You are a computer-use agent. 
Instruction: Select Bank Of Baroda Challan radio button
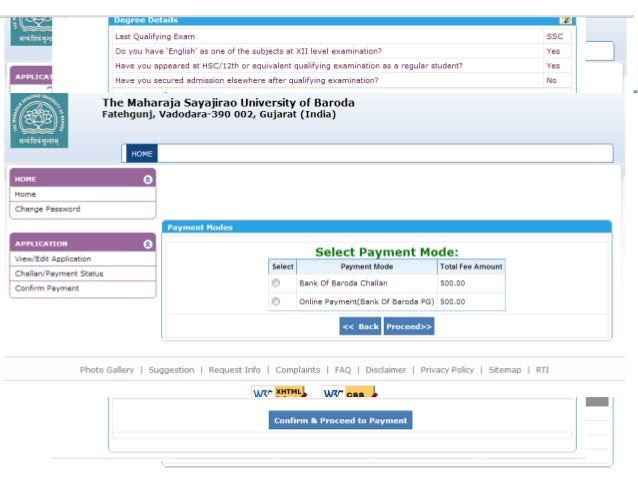point(276,283)
